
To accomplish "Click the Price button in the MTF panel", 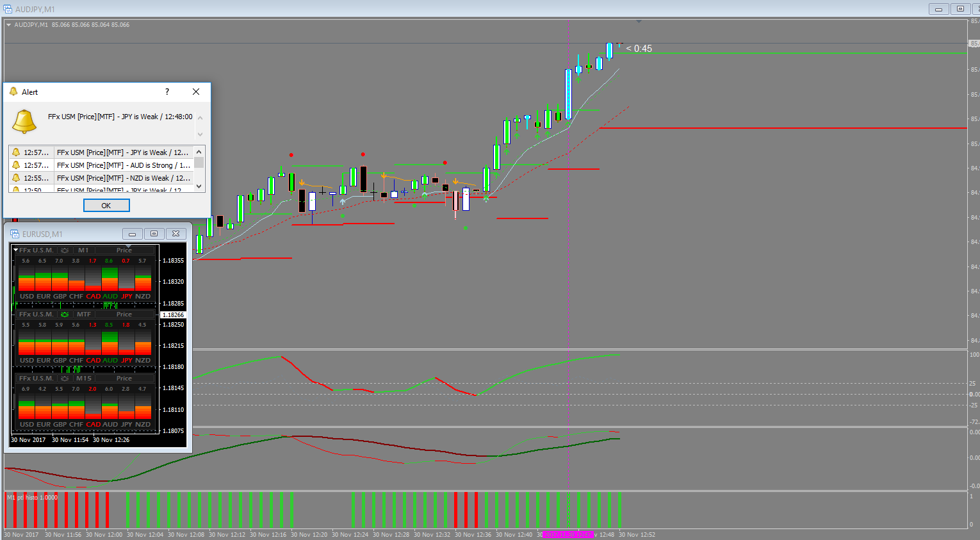I will 124,315.
